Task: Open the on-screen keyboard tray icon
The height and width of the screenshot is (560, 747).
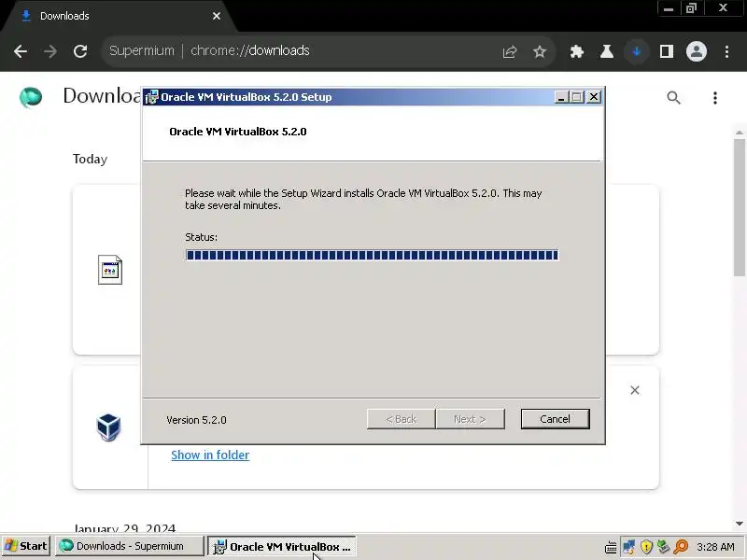Action: click(x=611, y=547)
